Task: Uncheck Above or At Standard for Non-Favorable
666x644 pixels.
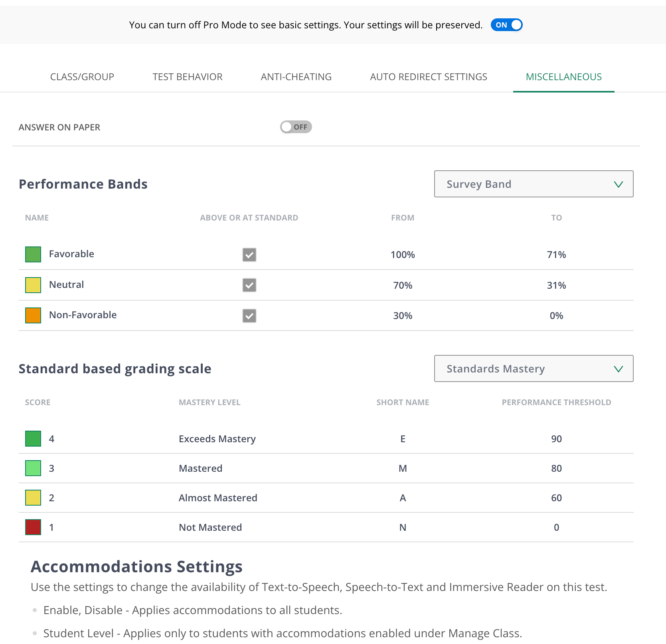Action: point(249,316)
